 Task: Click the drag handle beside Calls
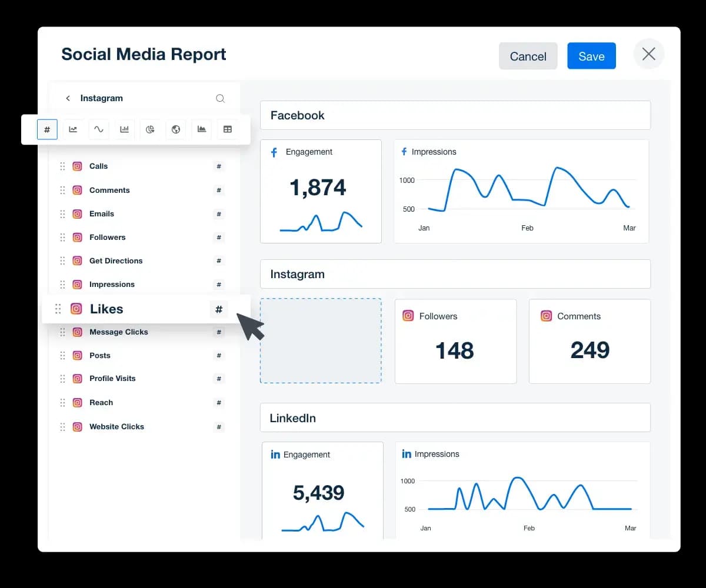pyautogui.click(x=62, y=166)
